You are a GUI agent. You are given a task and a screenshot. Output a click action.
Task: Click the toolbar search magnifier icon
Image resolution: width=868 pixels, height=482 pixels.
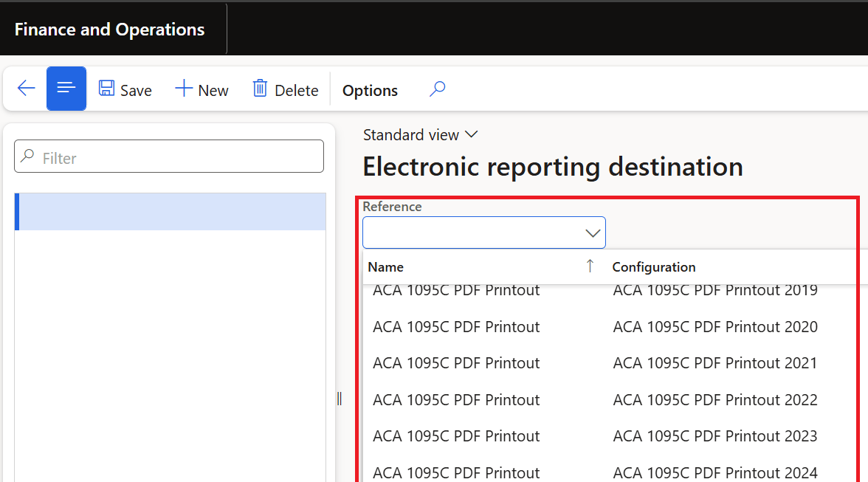[x=438, y=89]
